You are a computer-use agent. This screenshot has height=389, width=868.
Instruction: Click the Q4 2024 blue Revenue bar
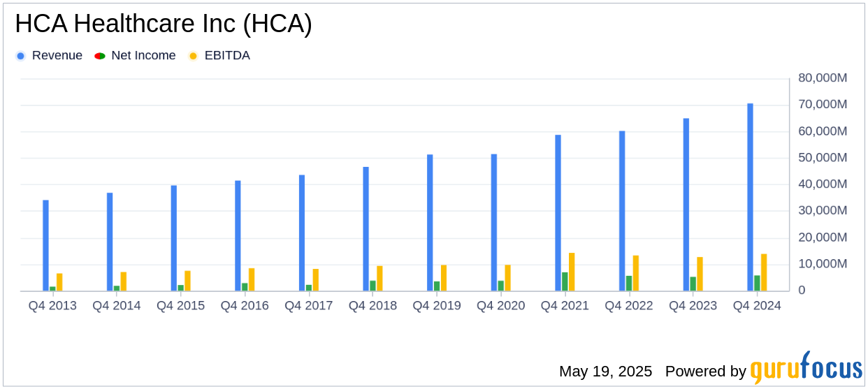pos(750,197)
